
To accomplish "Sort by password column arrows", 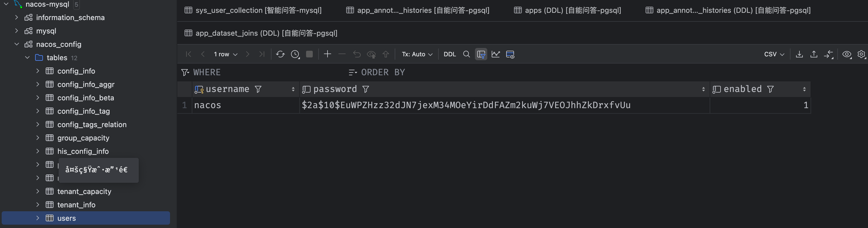I will 704,89.
